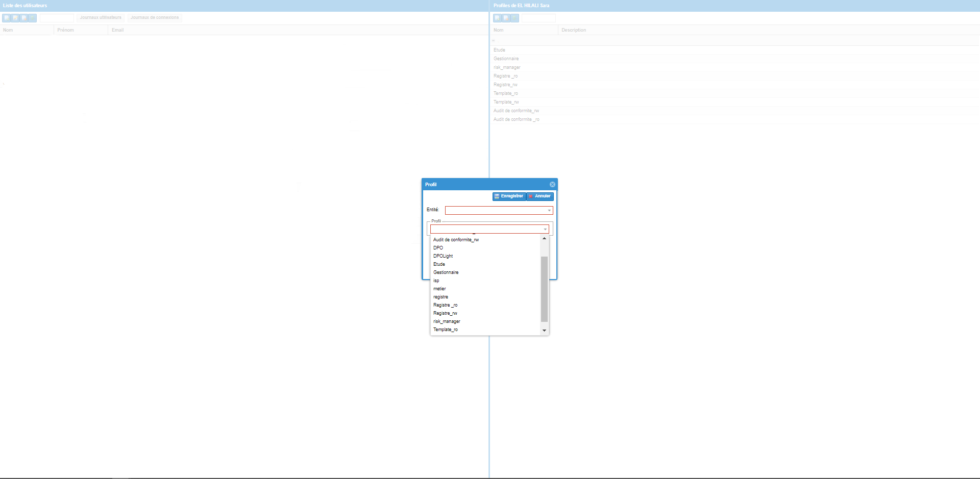Click the users list search field
Image resolution: width=980 pixels, height=479 pixels.
[57, 18]
